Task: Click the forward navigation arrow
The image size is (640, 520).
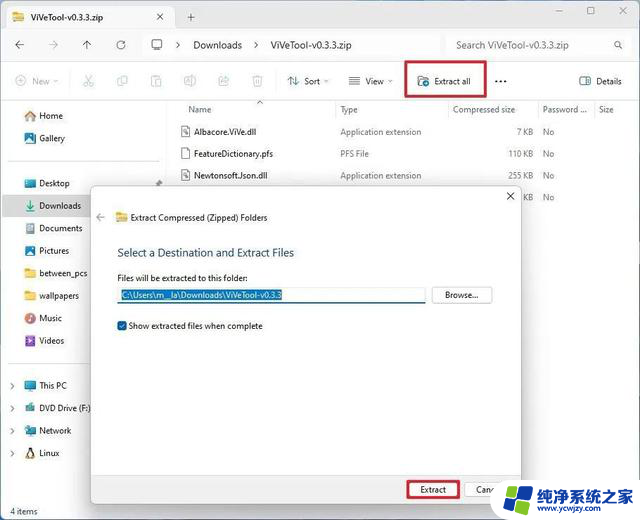Action: coord(53,45)
